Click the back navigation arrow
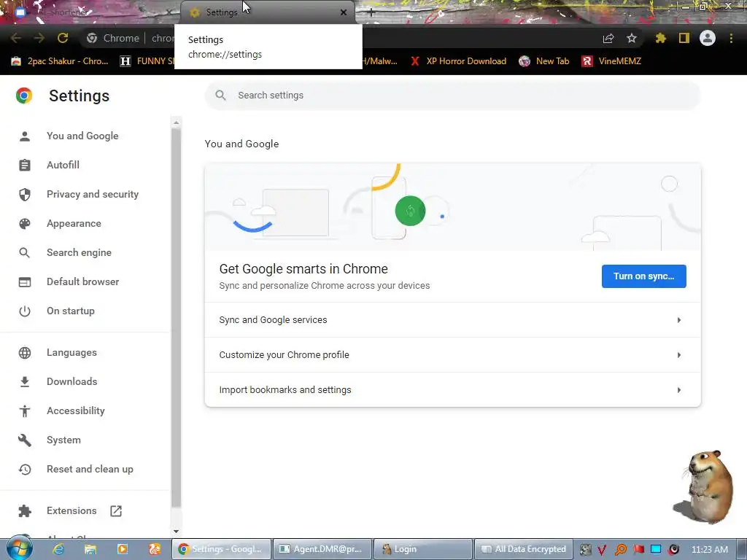The width and height of the screenshot is (747, 560). pos(16,38)
